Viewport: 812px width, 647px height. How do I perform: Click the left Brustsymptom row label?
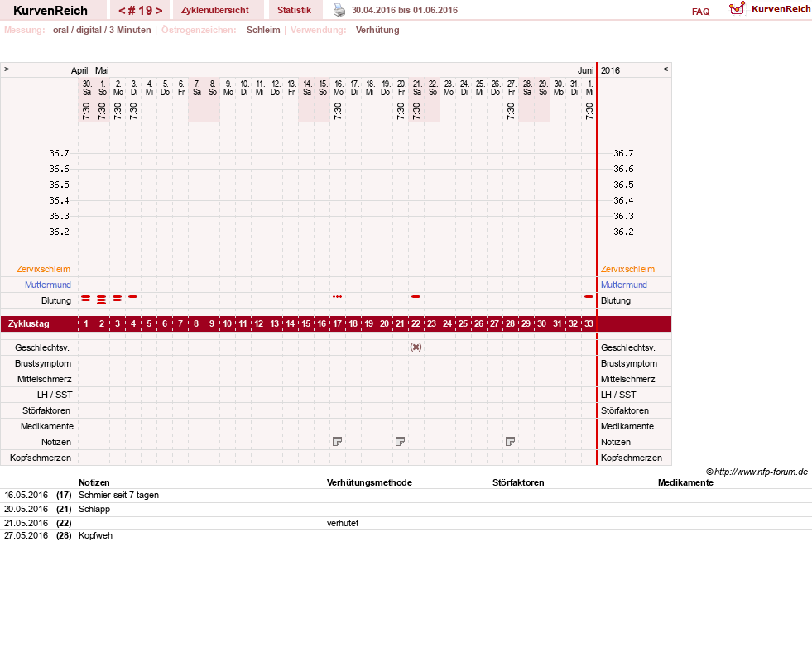43,363
